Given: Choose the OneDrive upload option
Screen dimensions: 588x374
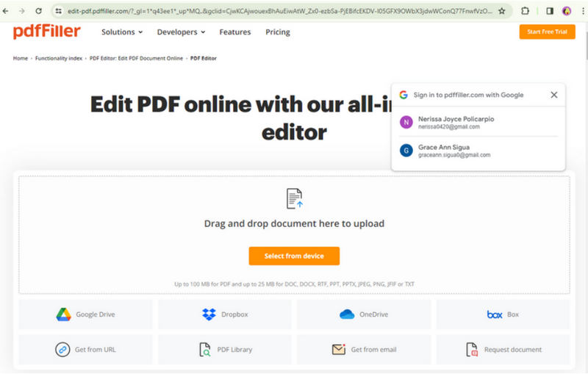Looking at the screenshot, I should pyautogui.click(x=364, y=314).
